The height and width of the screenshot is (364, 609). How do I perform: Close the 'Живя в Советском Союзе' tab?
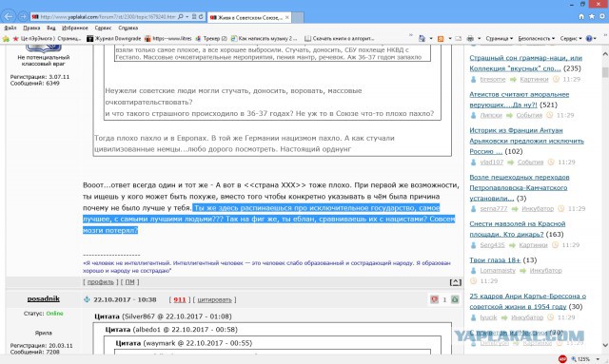click(287, 17)
